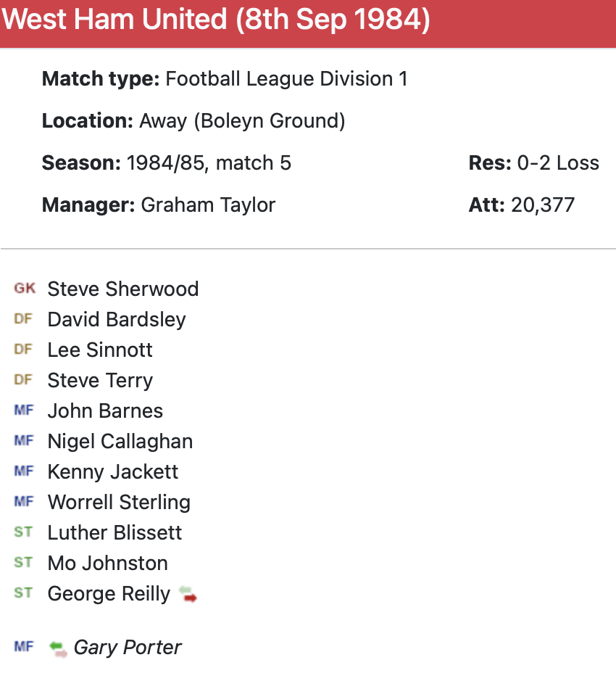Click manager name Graham Taylor
The width and height of the screenshot is (616, 689).
(208, 205)
